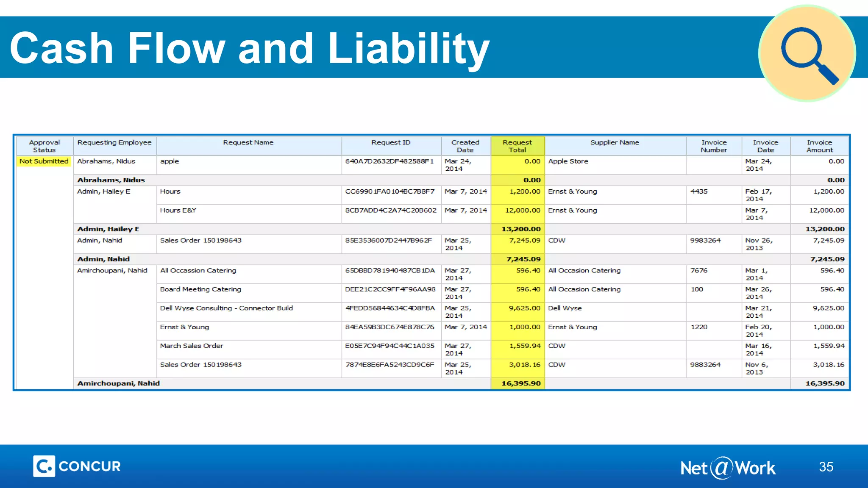
Task: Click the Board Meeting Catering request name
Action: tap(200, 289)
